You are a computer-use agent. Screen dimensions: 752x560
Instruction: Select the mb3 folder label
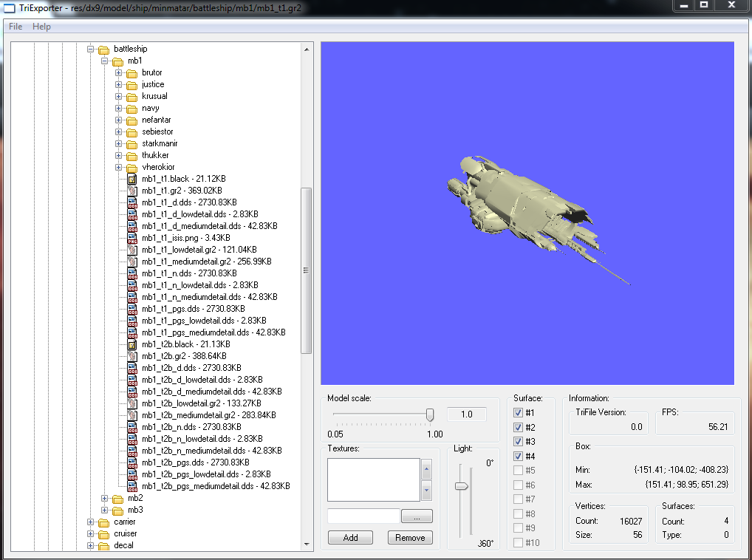[x=135, y=510]
